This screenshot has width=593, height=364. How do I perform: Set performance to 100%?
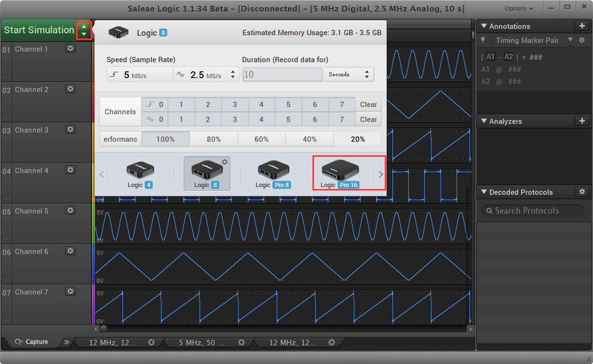coord(165,139)
